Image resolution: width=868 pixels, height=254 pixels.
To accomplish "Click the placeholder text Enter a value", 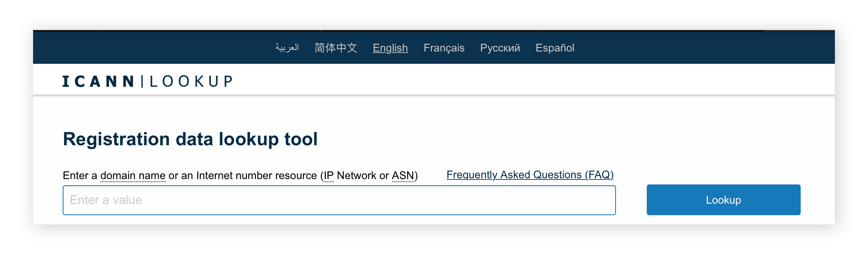I will tap(105, 199).
